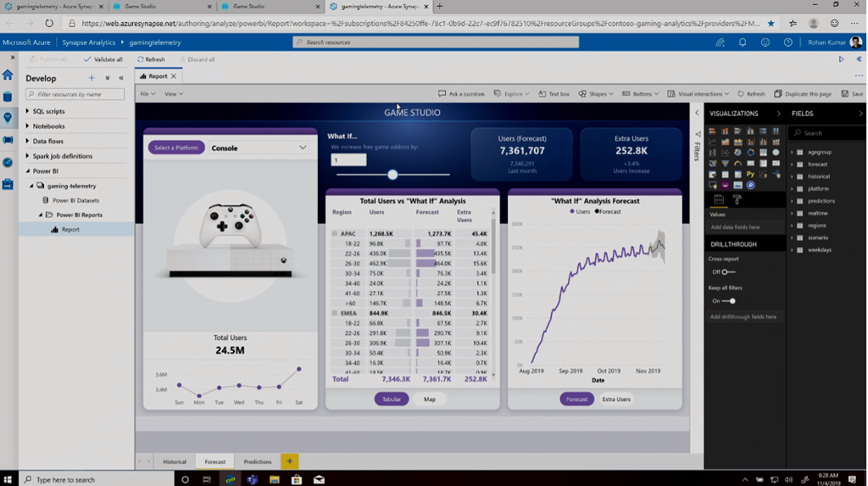Collapse the Visualizations pane chevron

coord(779,114)
